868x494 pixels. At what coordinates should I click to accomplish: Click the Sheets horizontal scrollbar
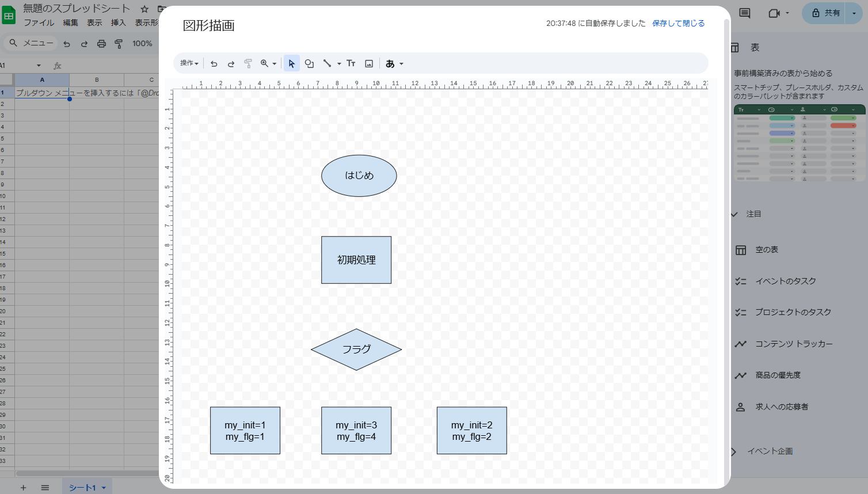(86, 473)
